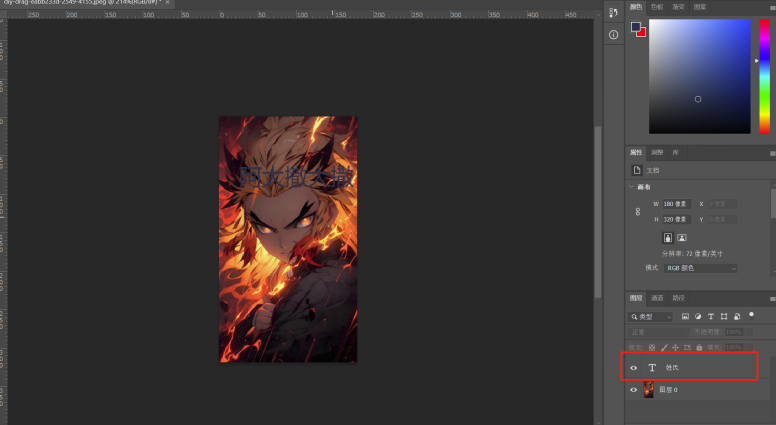Switch to the 库 libraries tab
This screenshot has height=425, width=776.
click(676, 152)
